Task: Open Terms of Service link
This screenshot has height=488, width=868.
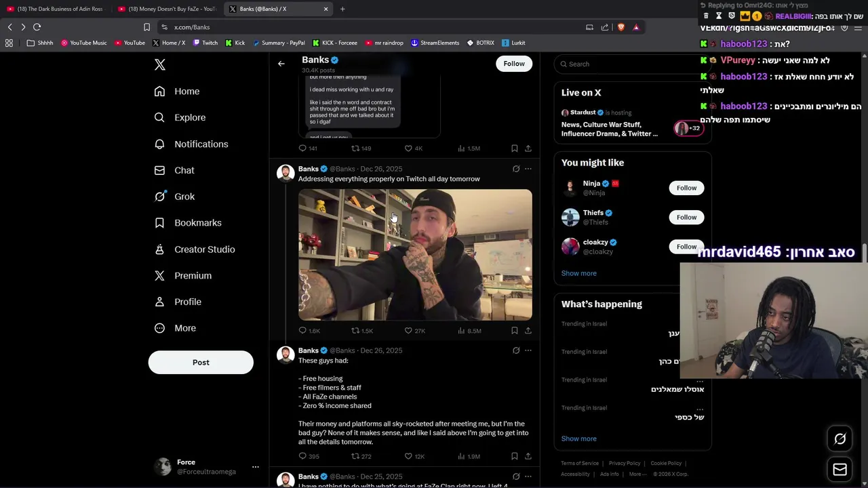Action: (580, 464)
